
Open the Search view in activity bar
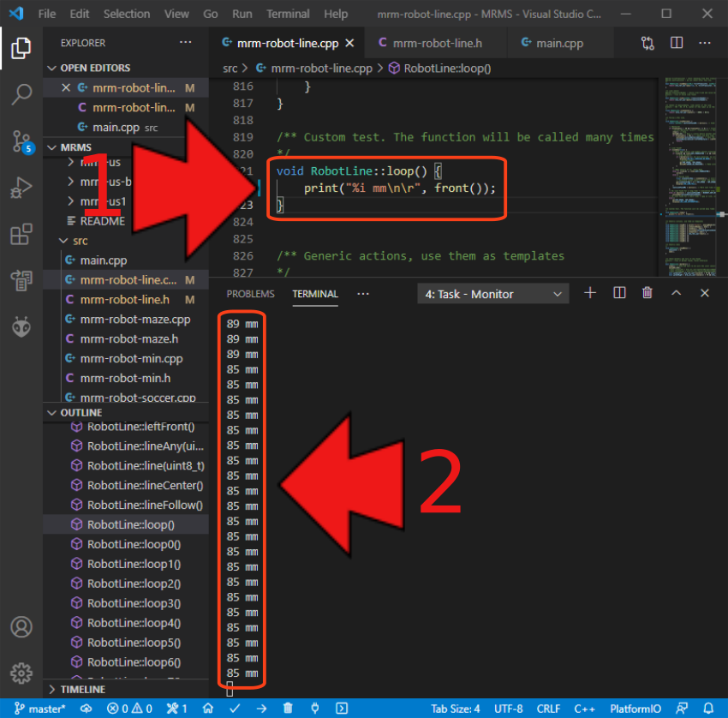(x=21, y=94)
